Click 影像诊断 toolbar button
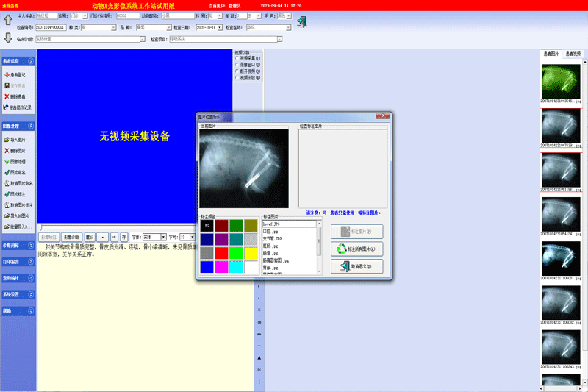588x392 pixels. pyautogui.click(x=71, y=237)
